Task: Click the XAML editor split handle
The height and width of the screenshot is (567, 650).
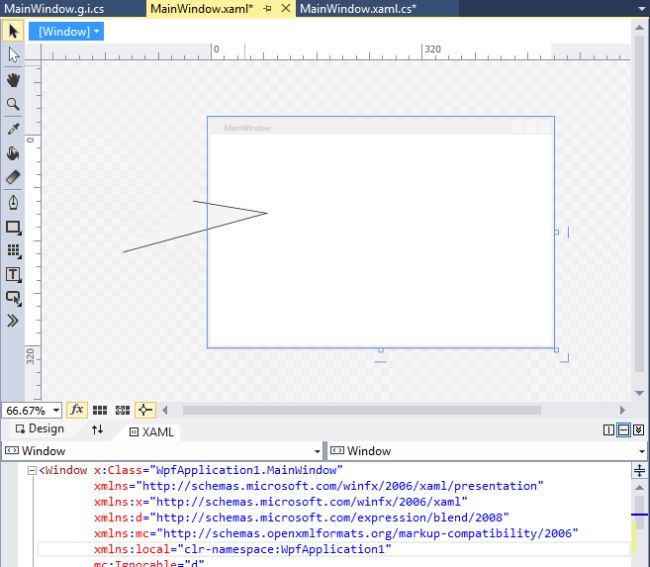Action: point(639,470)
